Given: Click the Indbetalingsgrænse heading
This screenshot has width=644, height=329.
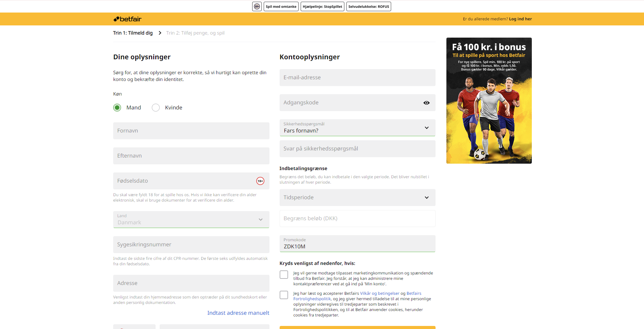Looking at the screenshot, I should click(303, 168).
